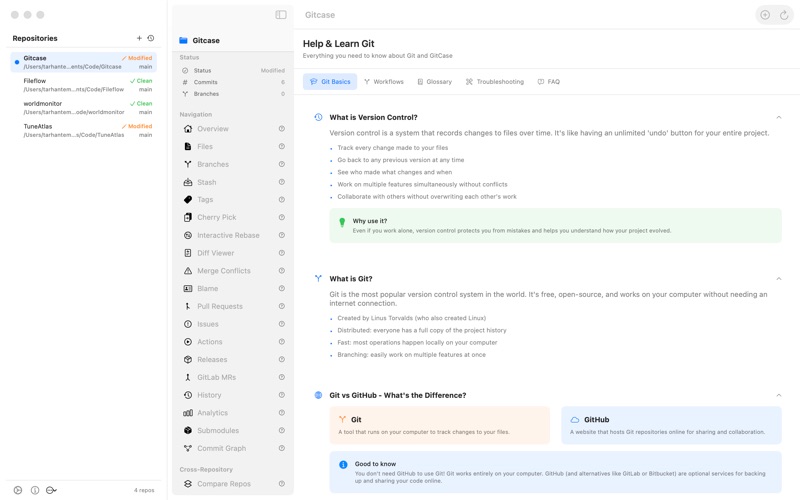800x500 pixels.
Task: Switch to the Git Basics tab
Action: click(330, 82)
